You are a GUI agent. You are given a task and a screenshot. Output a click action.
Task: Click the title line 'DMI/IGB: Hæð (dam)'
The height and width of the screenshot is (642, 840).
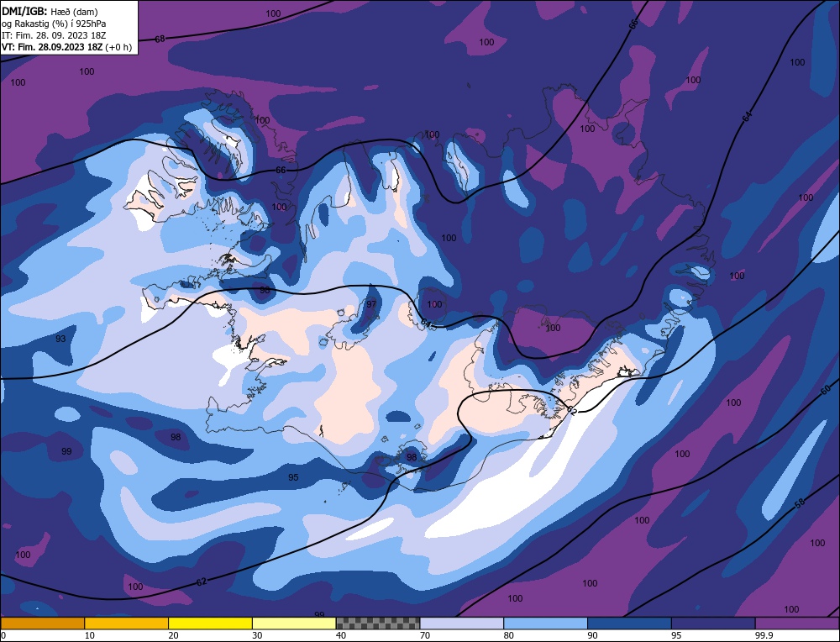tap(50, 12)
